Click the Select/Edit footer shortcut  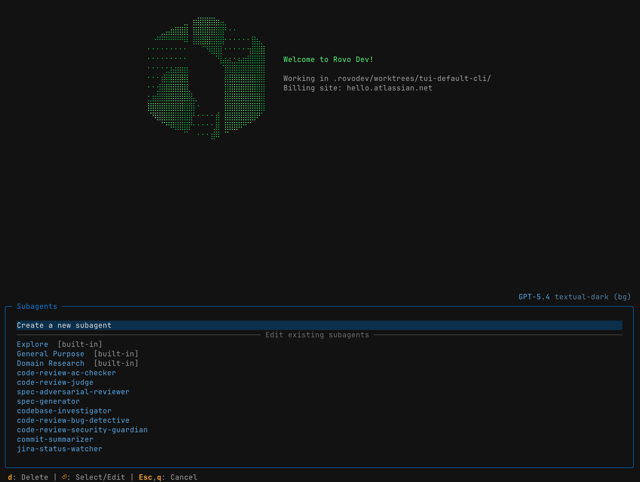(93, 477)
